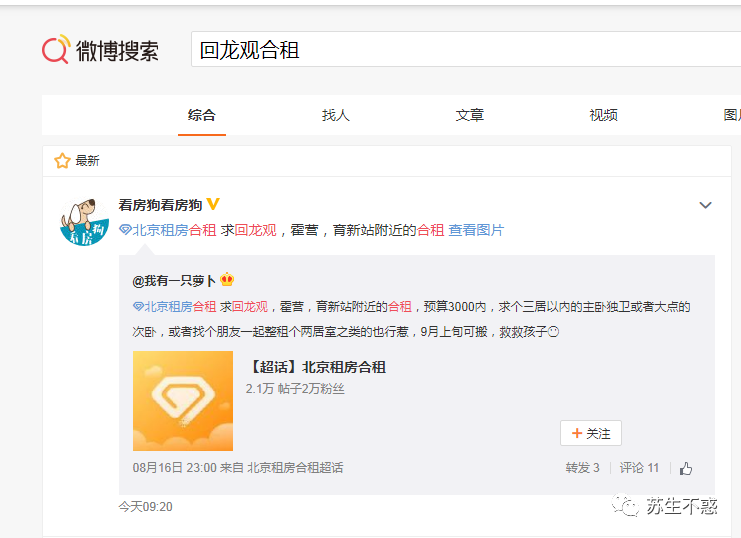Image resolution: width=741 pixels, height=538 pixels.
Task: Switch to the 视频 tab
Action: [x=603, y=115]
